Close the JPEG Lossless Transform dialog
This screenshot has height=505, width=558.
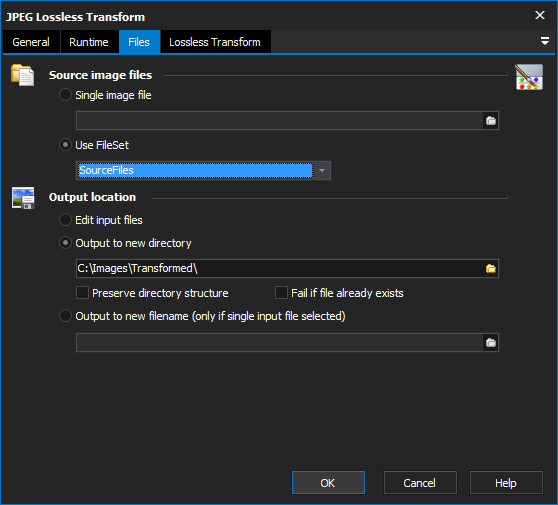click(x=540, y=15)
